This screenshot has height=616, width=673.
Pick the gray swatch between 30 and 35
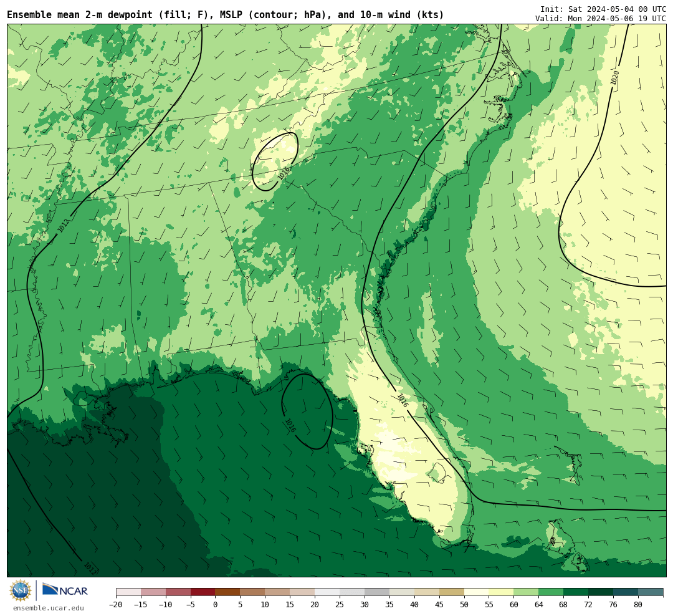377,592
